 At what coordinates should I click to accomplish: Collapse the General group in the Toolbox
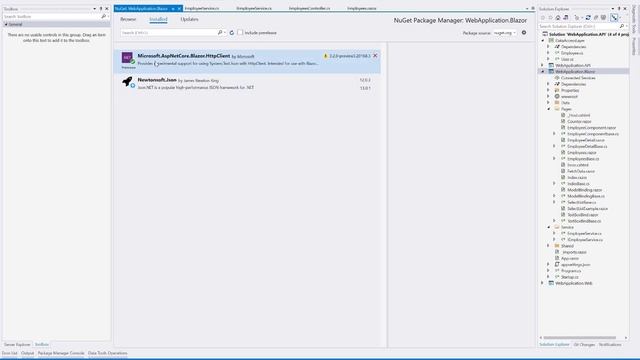coord(6,24)
